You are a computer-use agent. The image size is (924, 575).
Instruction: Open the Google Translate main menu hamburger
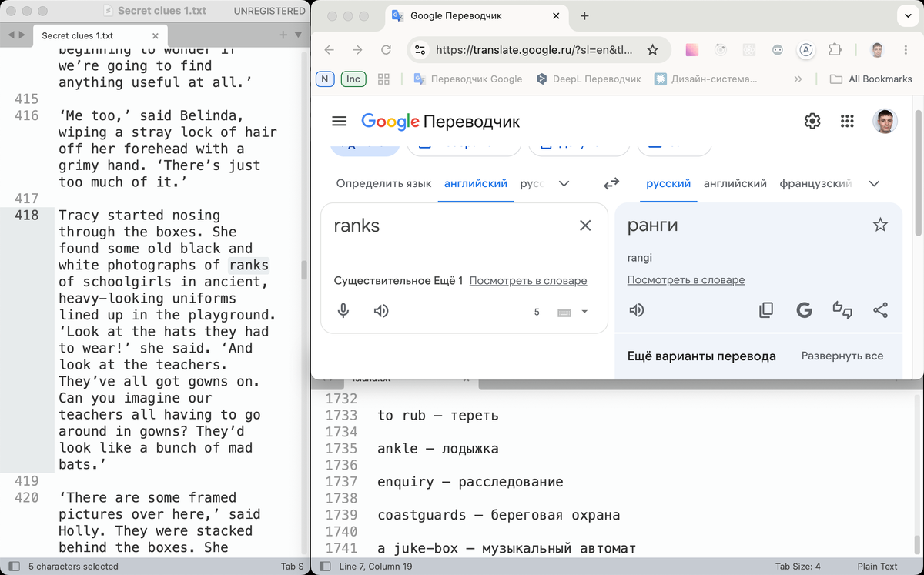(x=339, y=121)
